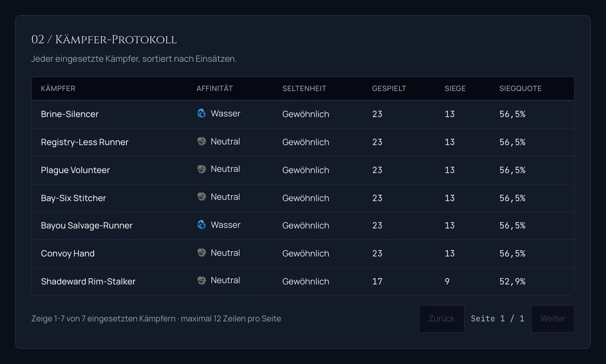Click the neutral affinity icon for Shadeward Rim-Stalker

[202, 280]
